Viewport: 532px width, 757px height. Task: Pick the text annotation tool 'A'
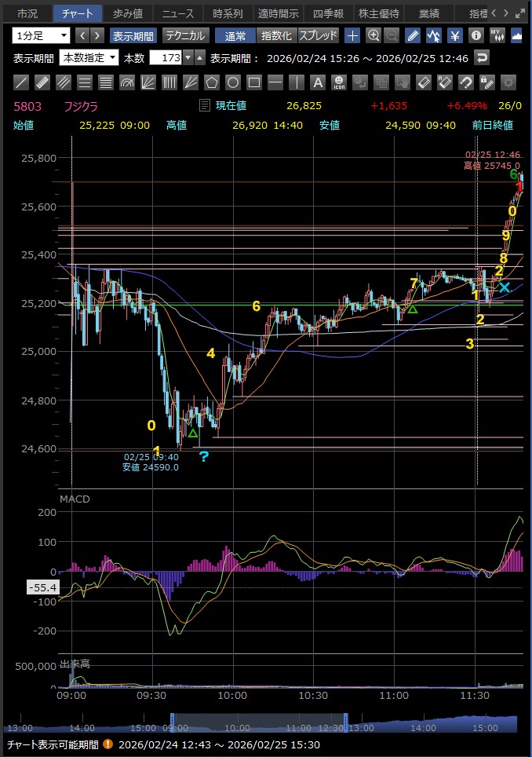[x=318, y=82]
